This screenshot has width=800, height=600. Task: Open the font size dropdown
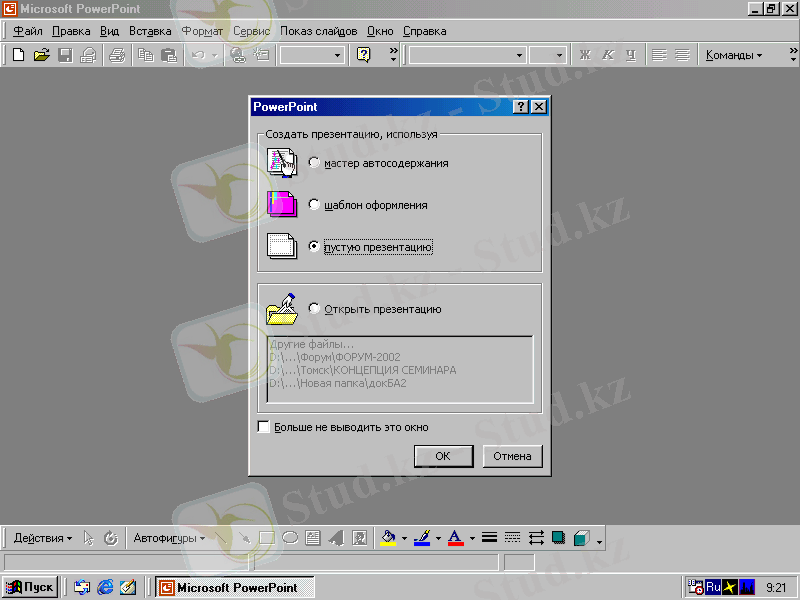coord(559,55)
